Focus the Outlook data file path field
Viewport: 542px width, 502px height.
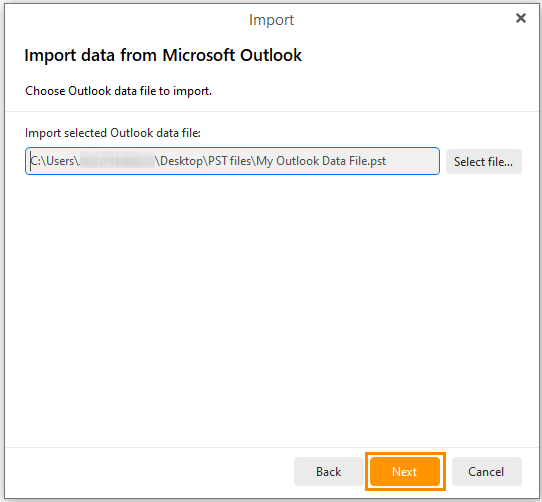point(232,161)
